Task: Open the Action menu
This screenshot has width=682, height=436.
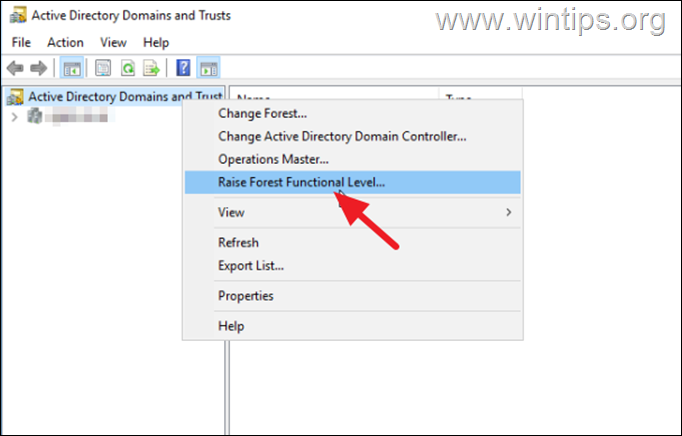Action: [65, 43]
